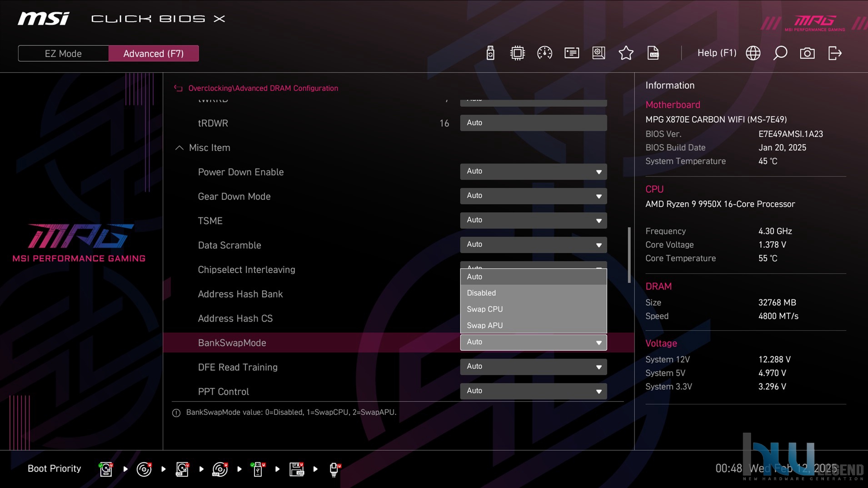This screenshot has height=488, width=868.
Task: Select the Address Hash CS label
Action: 235,319
